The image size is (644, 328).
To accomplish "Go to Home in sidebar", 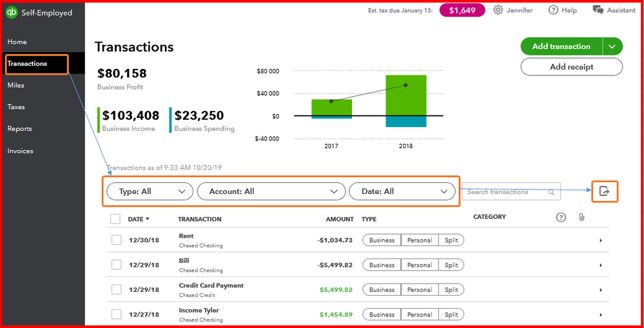I will pos(17,42).
